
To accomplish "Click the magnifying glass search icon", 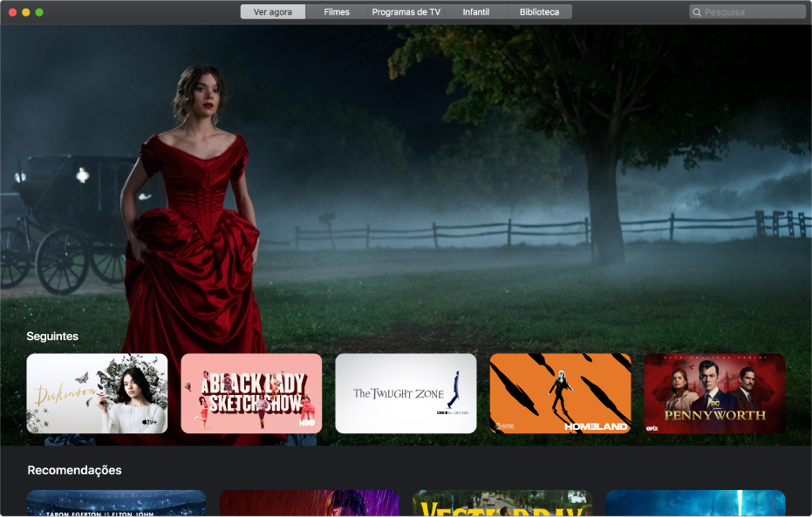I will click(x=697, y=12).
